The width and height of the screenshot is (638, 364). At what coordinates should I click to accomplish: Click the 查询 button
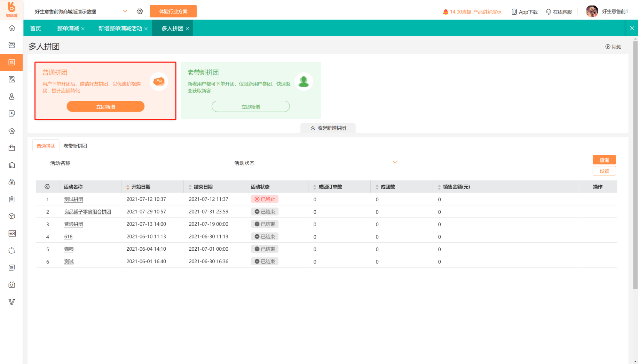click(x=604, y=160)
